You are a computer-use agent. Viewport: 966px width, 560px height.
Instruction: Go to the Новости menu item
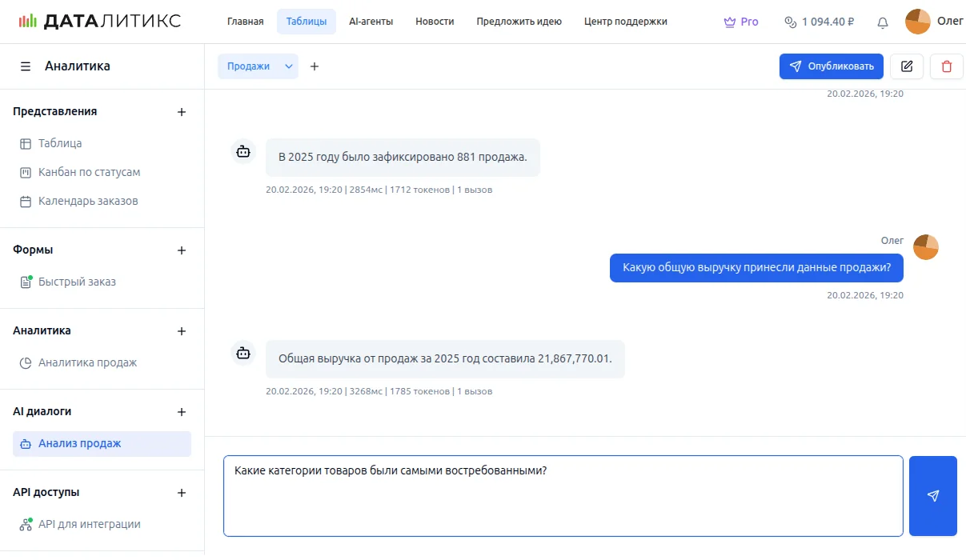[x=435, y=22]
